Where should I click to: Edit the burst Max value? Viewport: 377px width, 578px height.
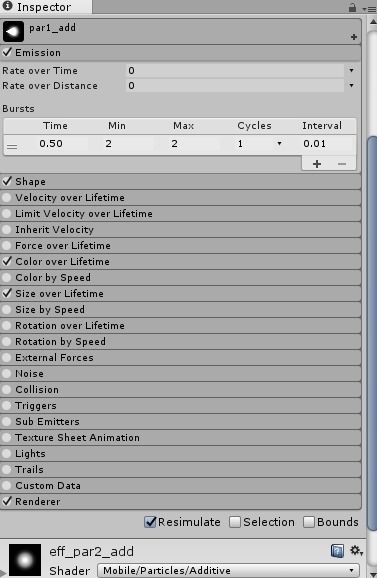(x=195, y=143)
